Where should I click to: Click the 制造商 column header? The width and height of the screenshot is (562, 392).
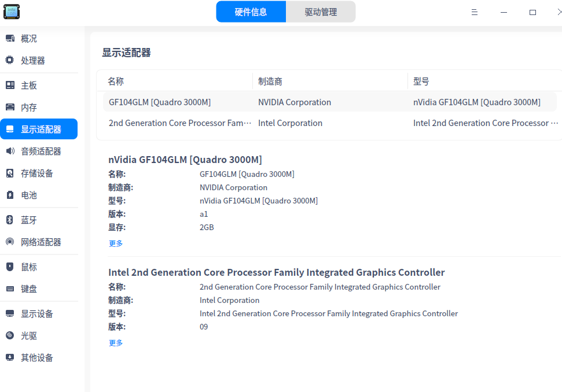pyautogui.click(x=270, y=82)
